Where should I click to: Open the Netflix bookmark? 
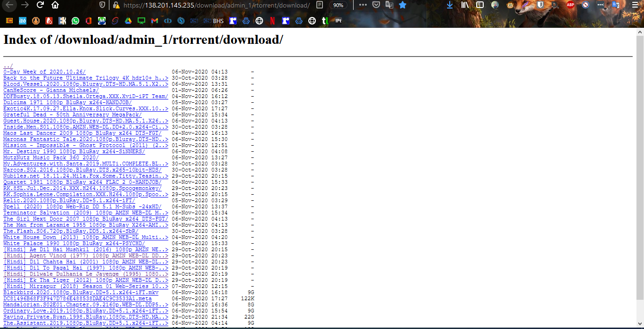pos(272,21)
